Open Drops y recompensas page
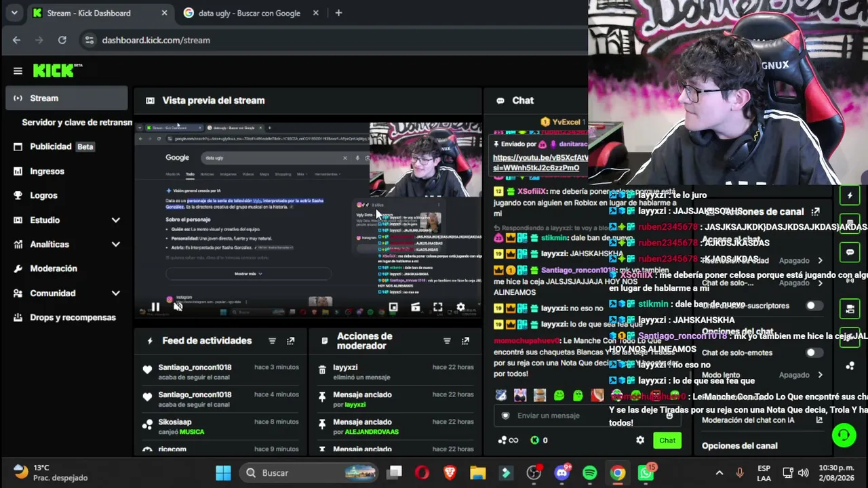This screenshot has width=868, height=488. click(x=66, y=318)
